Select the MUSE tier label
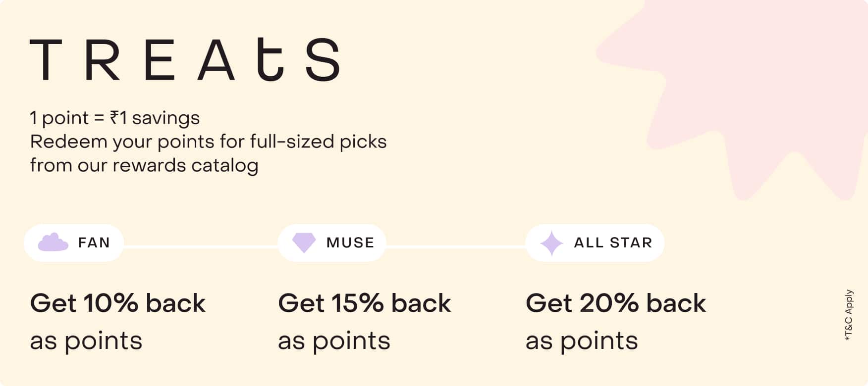This screenshot has height=386, width=868. click(x=350, y=242)
